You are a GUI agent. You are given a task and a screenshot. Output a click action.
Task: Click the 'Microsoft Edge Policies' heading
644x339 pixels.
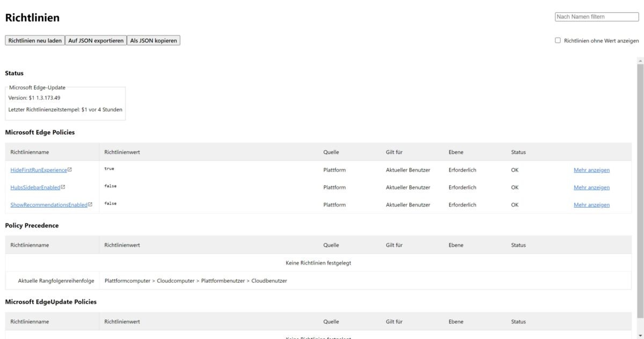(40, 132)
